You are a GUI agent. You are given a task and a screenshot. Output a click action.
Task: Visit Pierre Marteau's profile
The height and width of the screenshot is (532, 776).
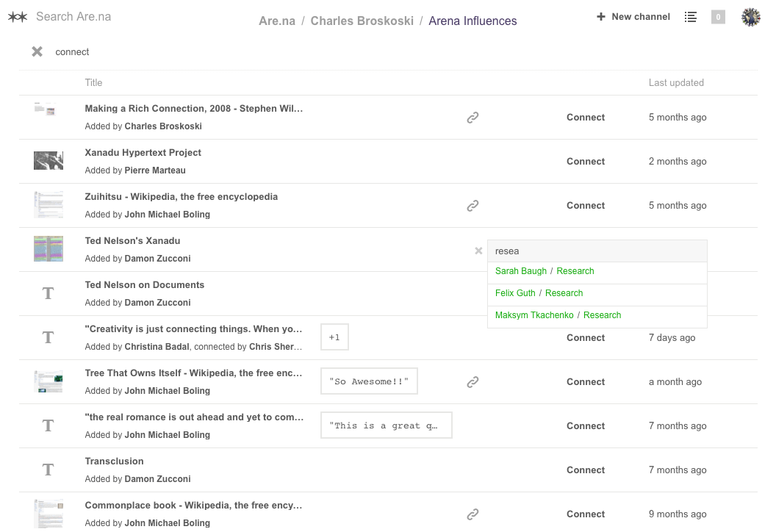(155, 170)
